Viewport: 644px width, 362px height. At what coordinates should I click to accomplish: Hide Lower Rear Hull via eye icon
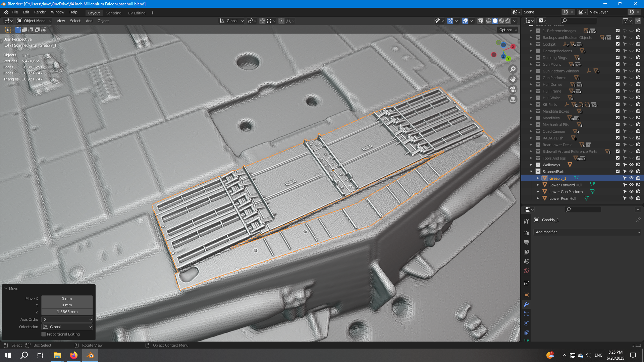[631, 198]
